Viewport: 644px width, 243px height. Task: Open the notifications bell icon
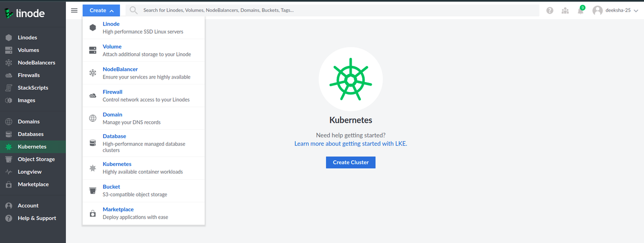581,11
